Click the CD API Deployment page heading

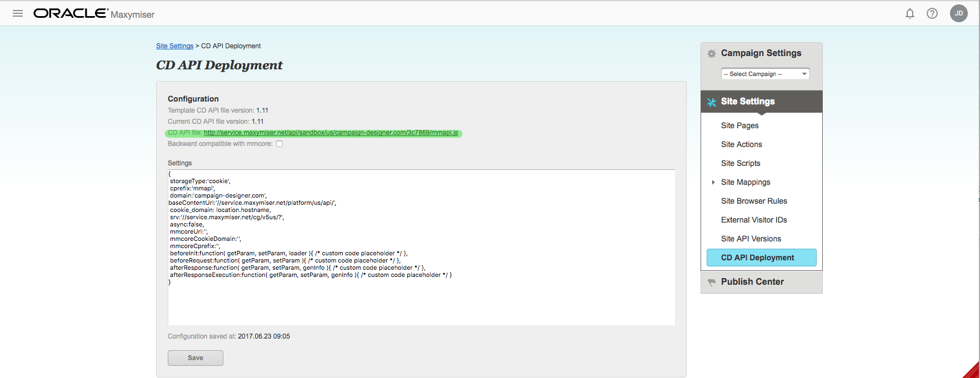[x=219, y=65]
